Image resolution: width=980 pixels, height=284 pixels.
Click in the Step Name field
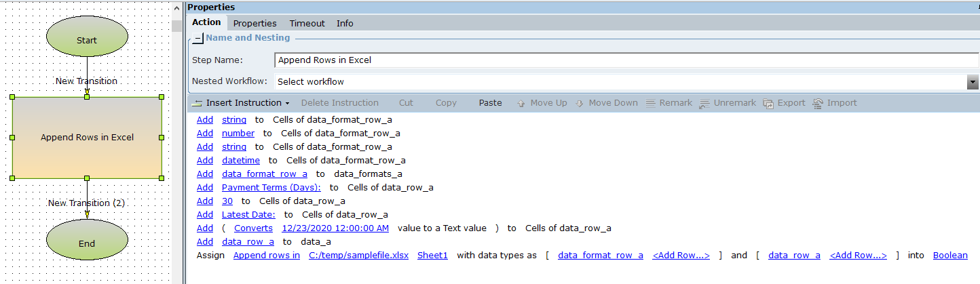[x=624, y=60]
